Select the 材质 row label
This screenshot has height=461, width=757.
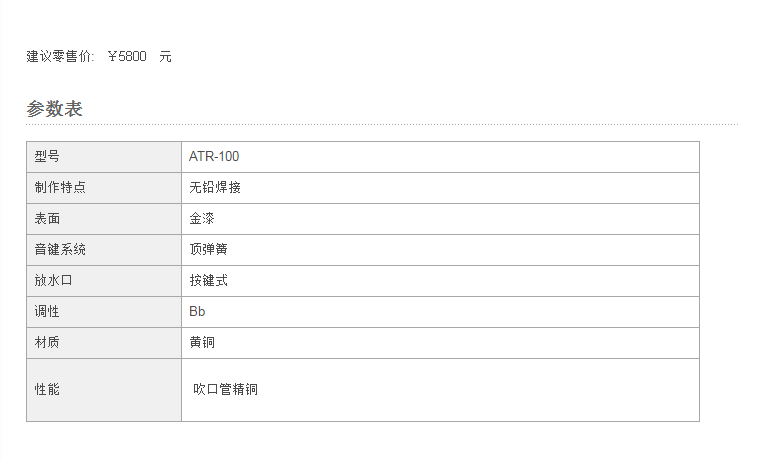104,342
